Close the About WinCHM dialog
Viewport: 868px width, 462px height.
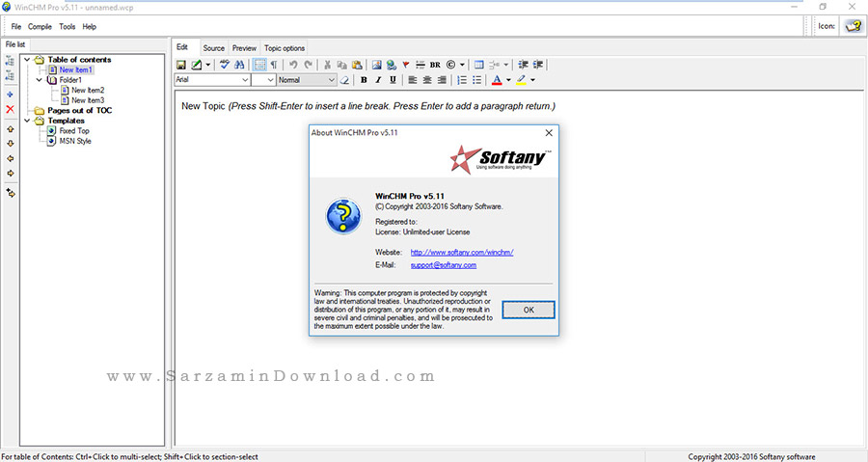click(549, 133)
